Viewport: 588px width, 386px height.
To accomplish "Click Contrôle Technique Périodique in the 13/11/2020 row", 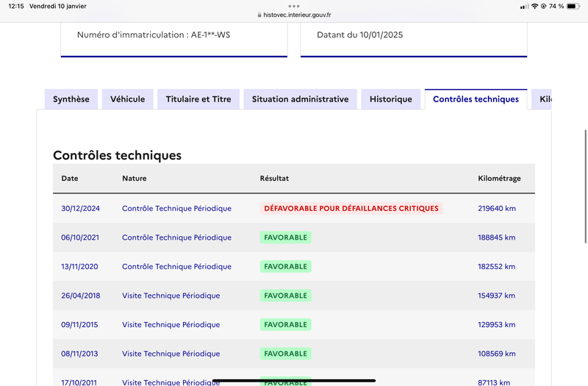I will click(x=176, y=266).
